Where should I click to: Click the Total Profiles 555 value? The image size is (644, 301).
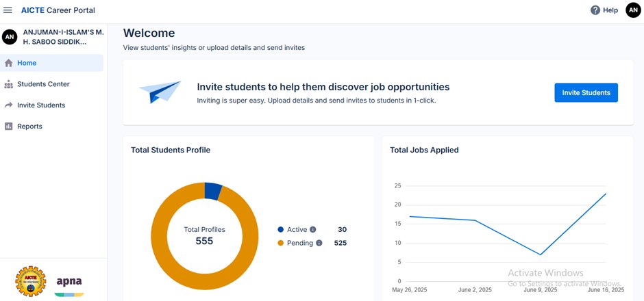point(204,241)
